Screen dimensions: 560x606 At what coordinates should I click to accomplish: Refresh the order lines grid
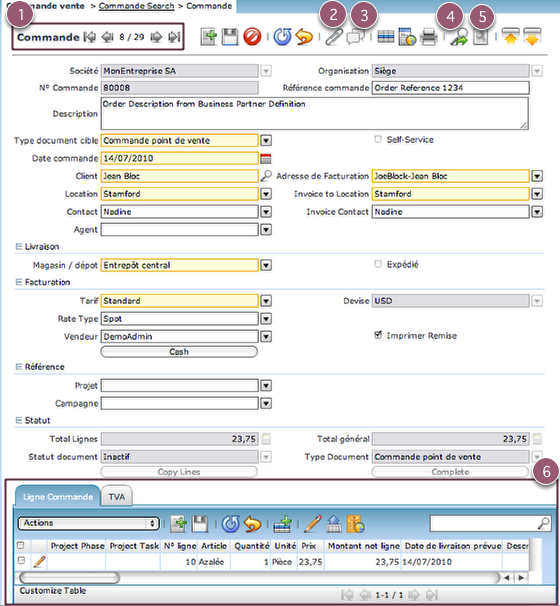click(x=231, y=524)
